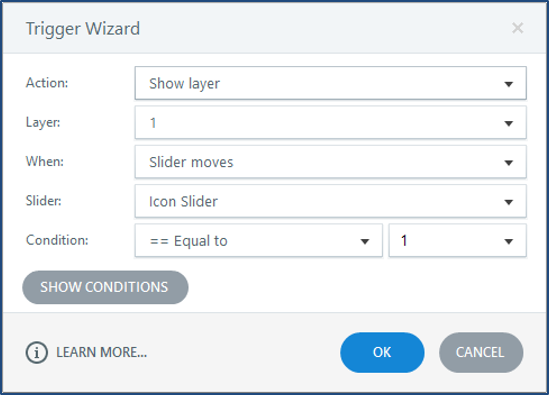
Task: Select the Show layer action field
Action: [330, 83]
